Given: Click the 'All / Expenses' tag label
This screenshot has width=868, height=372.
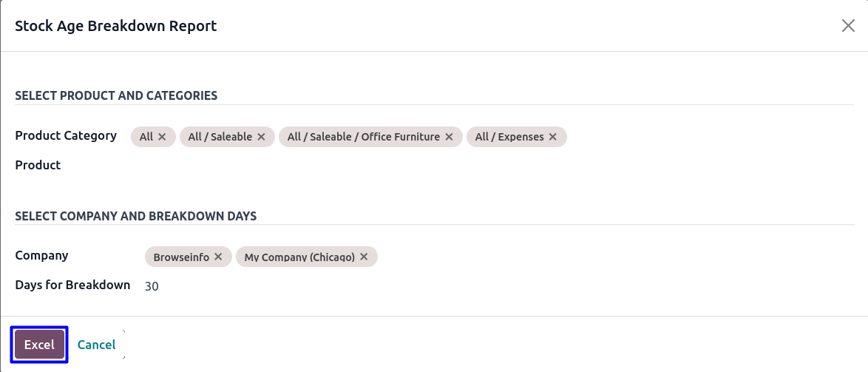Looking at the screenshot, I should (x=509, y=137).
